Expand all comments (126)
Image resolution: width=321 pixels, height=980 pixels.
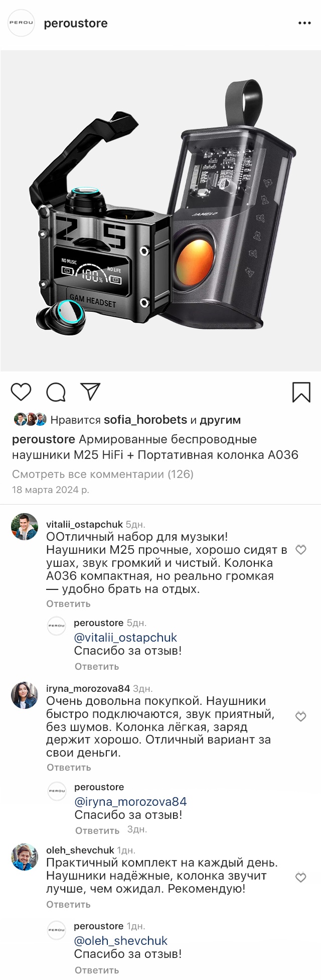(103, 474)
